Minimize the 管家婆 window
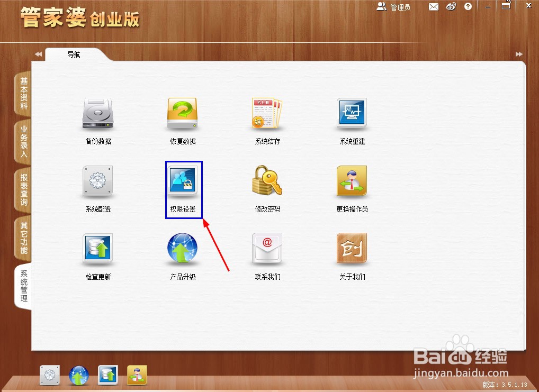539x392 pixels. [x=487, y=6]
